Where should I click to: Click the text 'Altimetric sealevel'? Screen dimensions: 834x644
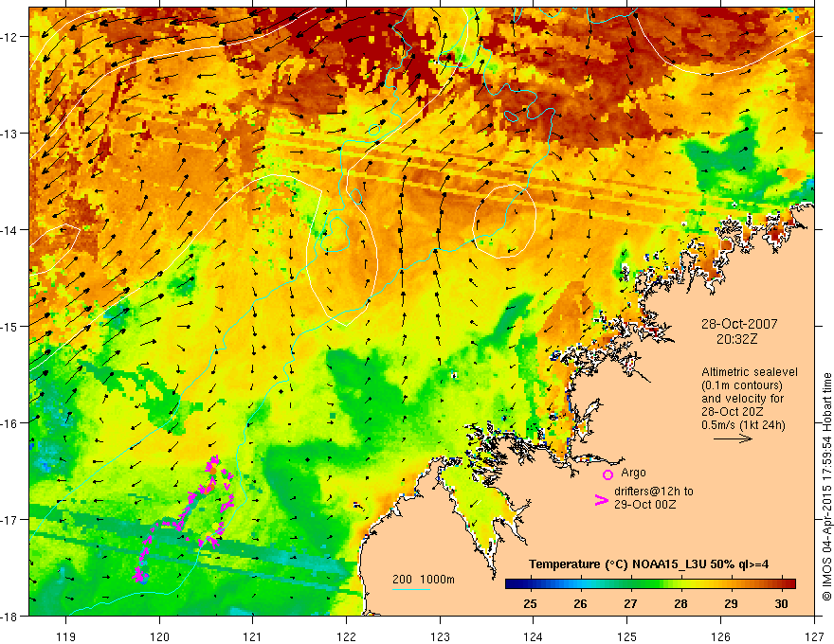[x=750, y=372]
